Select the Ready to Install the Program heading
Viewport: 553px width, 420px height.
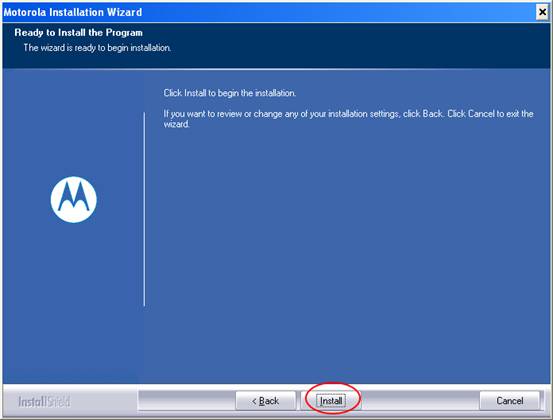[79, 32]
